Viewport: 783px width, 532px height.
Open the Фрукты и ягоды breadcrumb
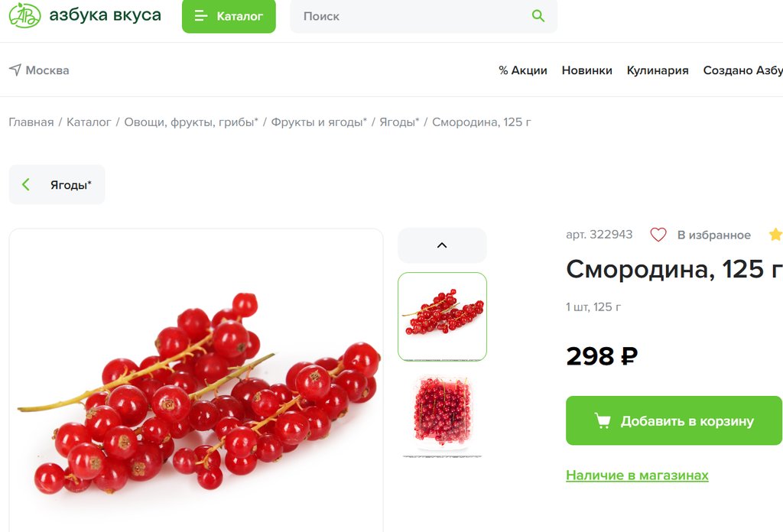tap(319, 122)
